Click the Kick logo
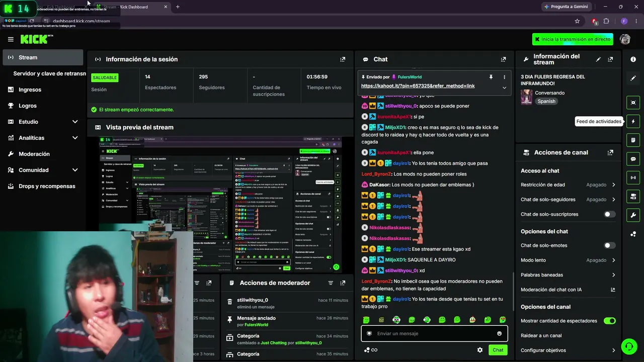This screenshot has width=644, height=362. pos(37,39)
